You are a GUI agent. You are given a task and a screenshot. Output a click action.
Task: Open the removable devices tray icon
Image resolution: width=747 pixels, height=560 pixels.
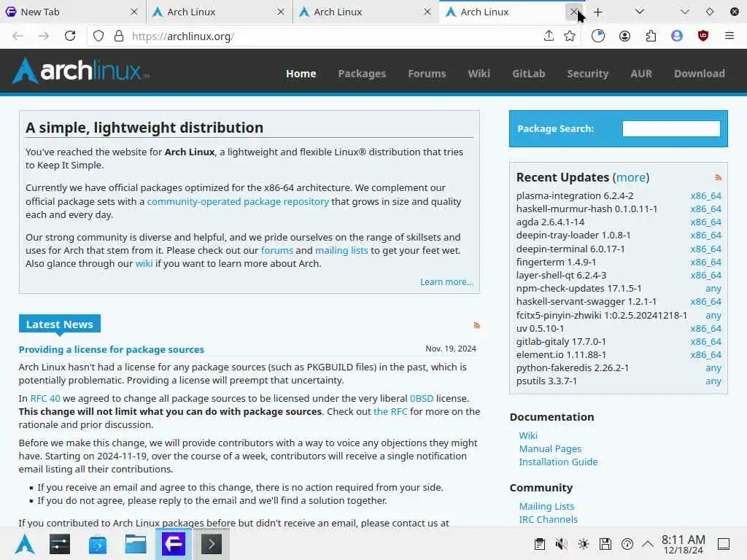[x=605, y=544]
